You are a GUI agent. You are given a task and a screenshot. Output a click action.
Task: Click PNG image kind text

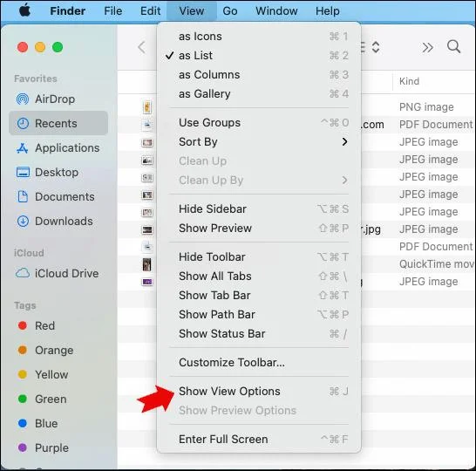(426, 107)
